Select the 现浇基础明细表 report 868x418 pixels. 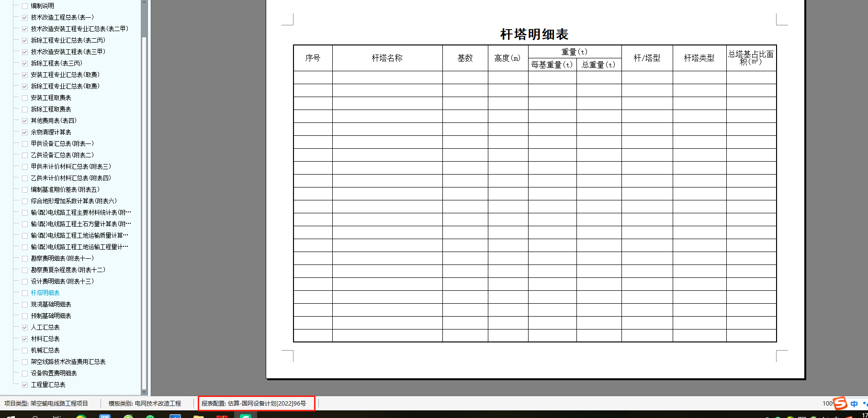click(51, 304)
